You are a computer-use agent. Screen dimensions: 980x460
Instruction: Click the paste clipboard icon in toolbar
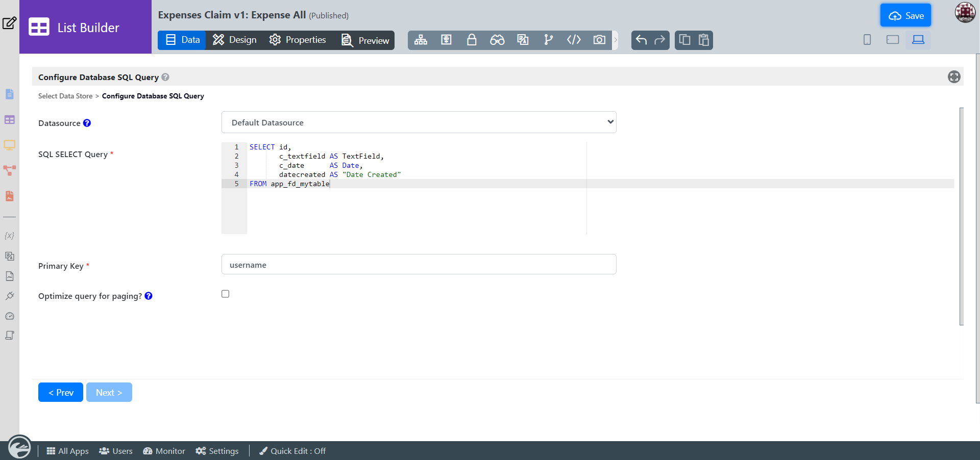(703, 40)
